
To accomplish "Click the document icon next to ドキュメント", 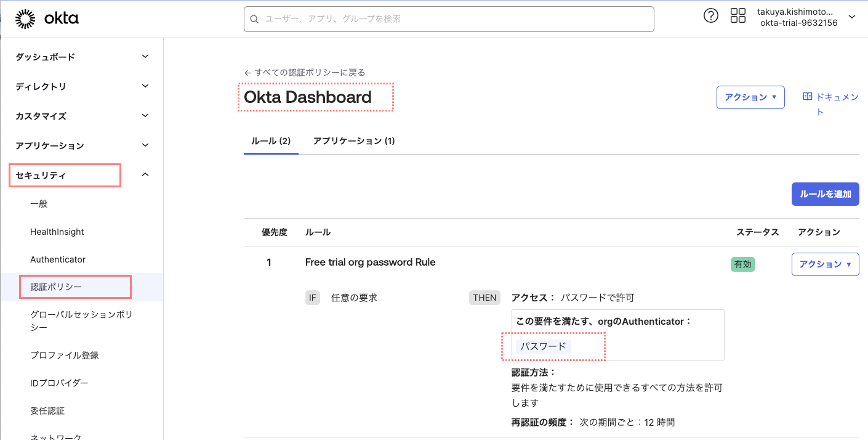I will [806, 97].
